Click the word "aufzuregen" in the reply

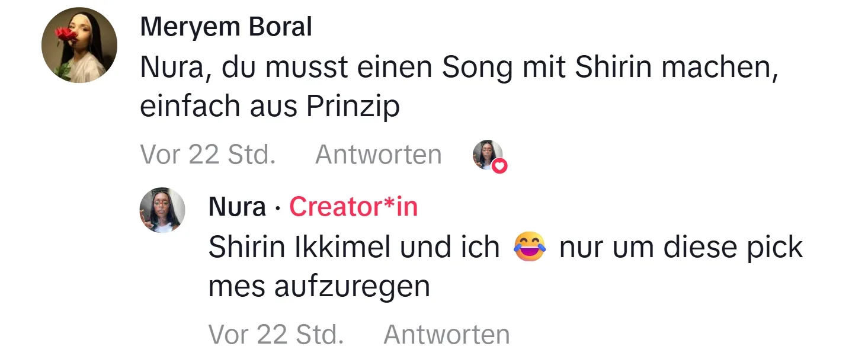coord(352,286)
